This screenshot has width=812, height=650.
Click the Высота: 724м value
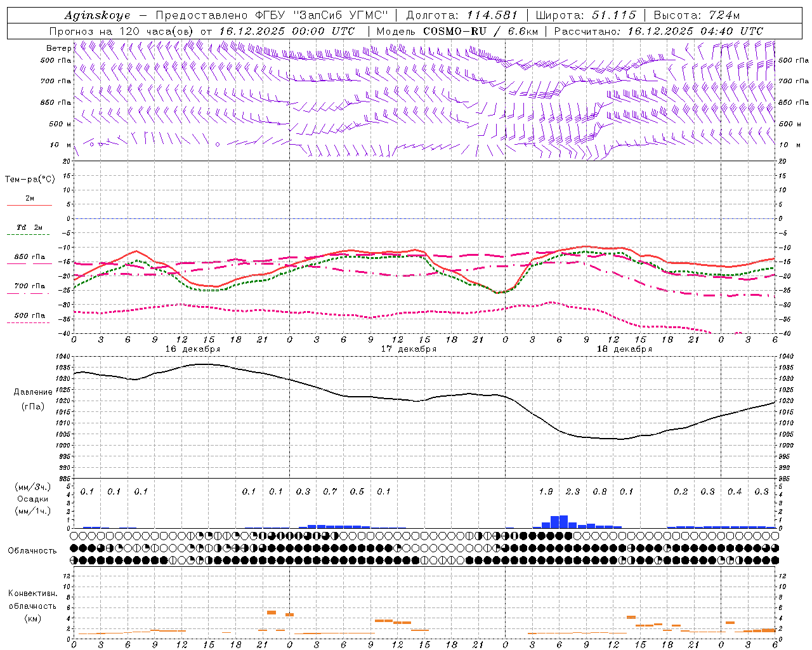pos(697,15)
